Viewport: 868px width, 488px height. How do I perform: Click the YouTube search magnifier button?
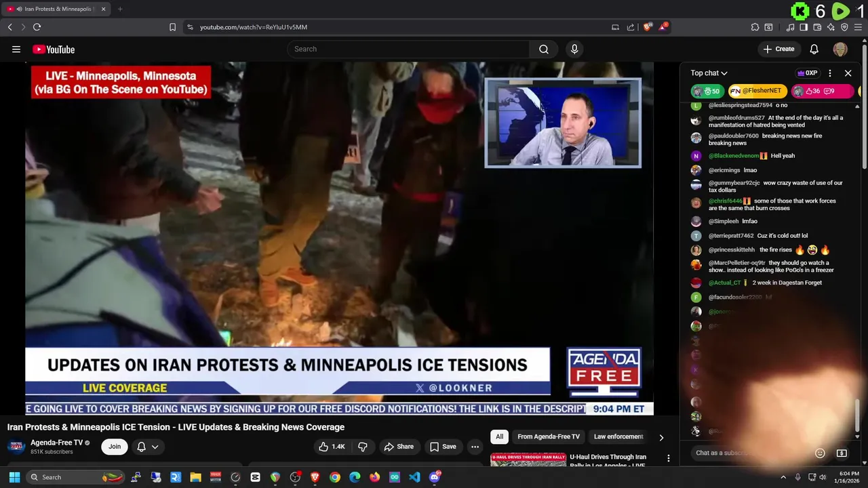pyautogui.click(x=544, y=49)
